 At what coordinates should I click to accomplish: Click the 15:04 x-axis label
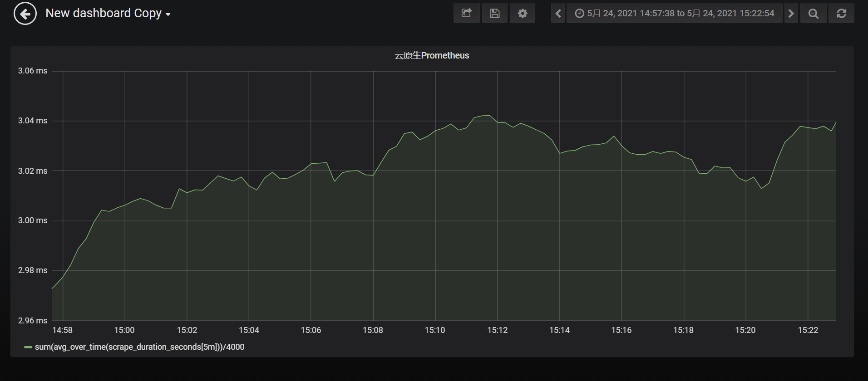point(249,330)
